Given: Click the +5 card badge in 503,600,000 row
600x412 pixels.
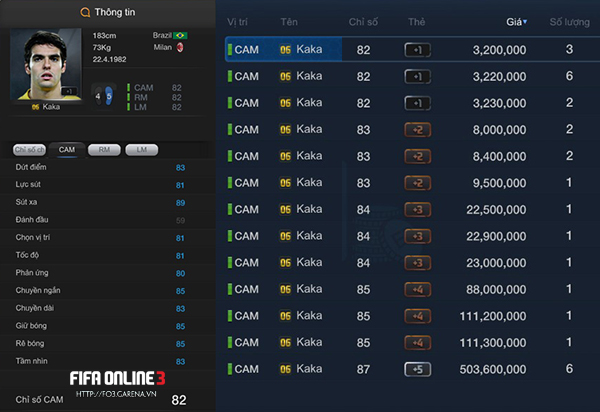Looking at the screenshot, I should 418,369.
